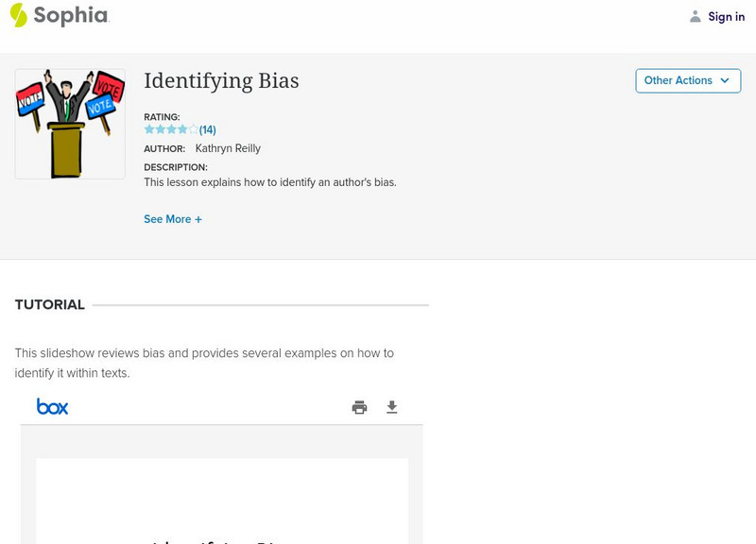
Task: Open author Kathryn Reilly's name
Action: tap(228, 148)
